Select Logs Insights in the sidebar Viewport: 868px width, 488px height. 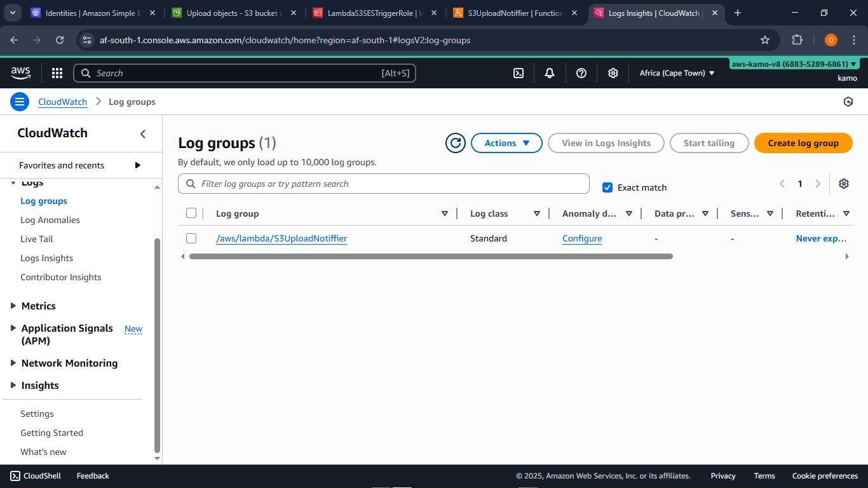pyautogui.click(x=46, y=258)
